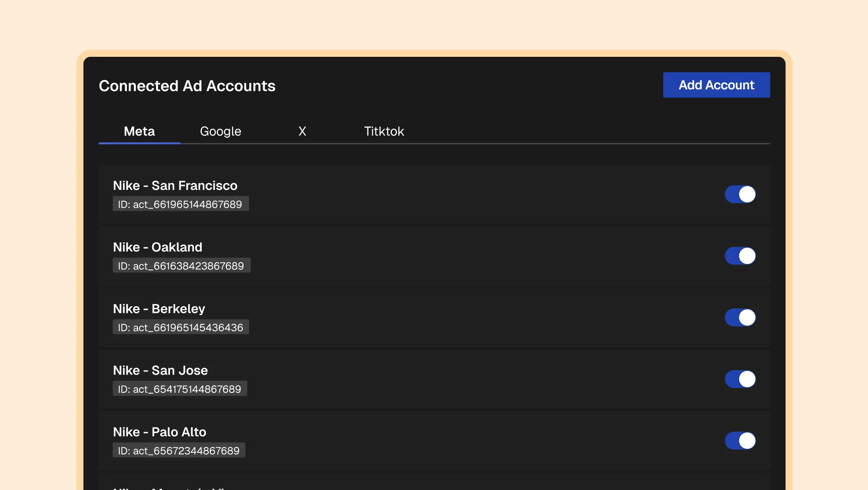The height and width of the screenshot is (490, 868).
Task: Click the Nike - San Jose account name
Action: pos(160,371)
